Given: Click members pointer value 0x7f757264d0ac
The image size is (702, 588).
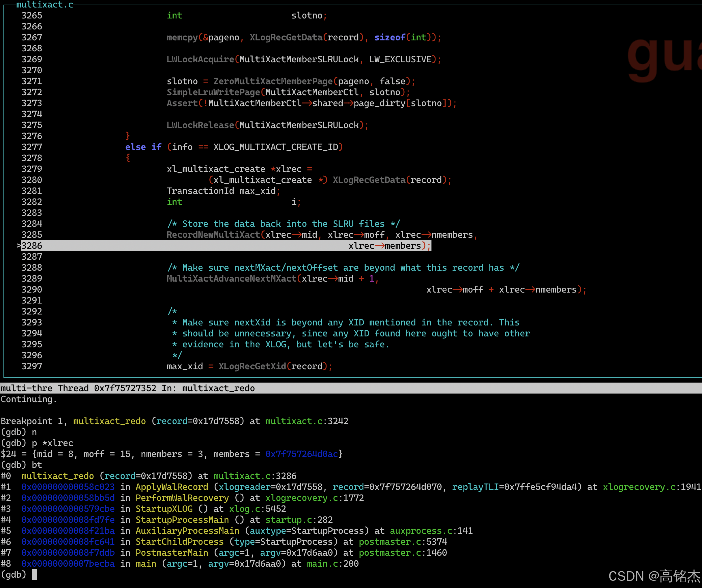Looking at the screenshot, I should tap(301, 454).
